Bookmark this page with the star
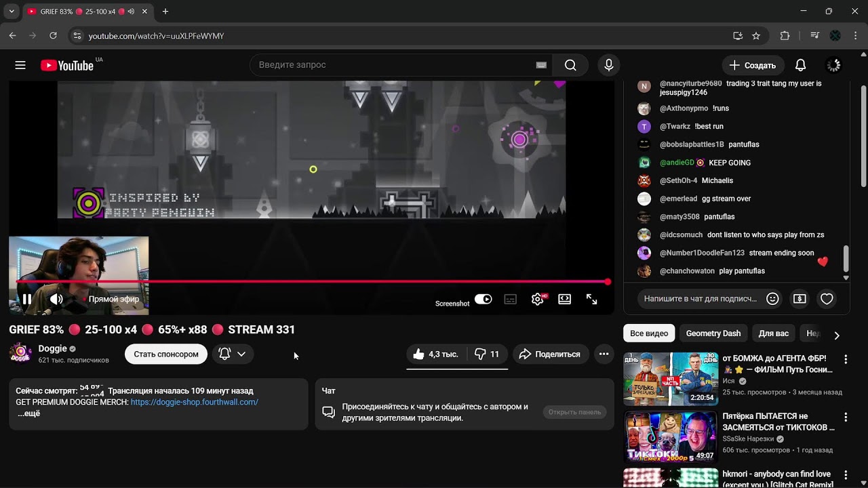 756,36
